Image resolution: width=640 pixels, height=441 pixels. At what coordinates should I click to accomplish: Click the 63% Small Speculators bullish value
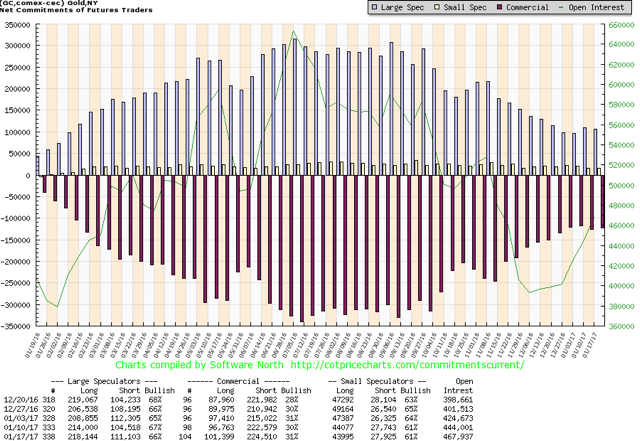coord(411,400)
